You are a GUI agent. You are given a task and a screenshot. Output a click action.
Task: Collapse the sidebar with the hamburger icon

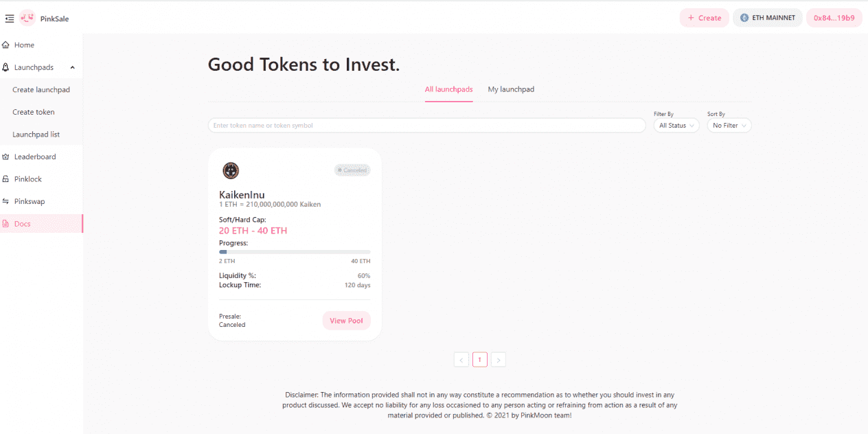10,19
